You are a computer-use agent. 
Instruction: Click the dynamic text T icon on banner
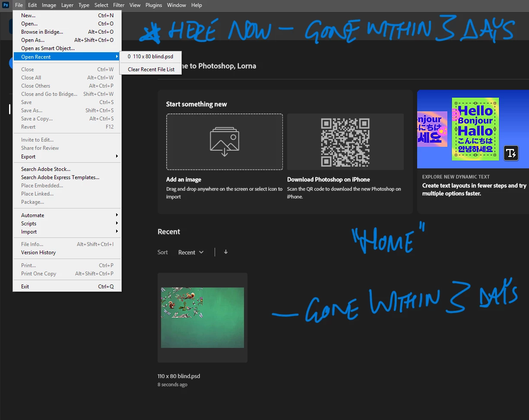pos(511,153)
